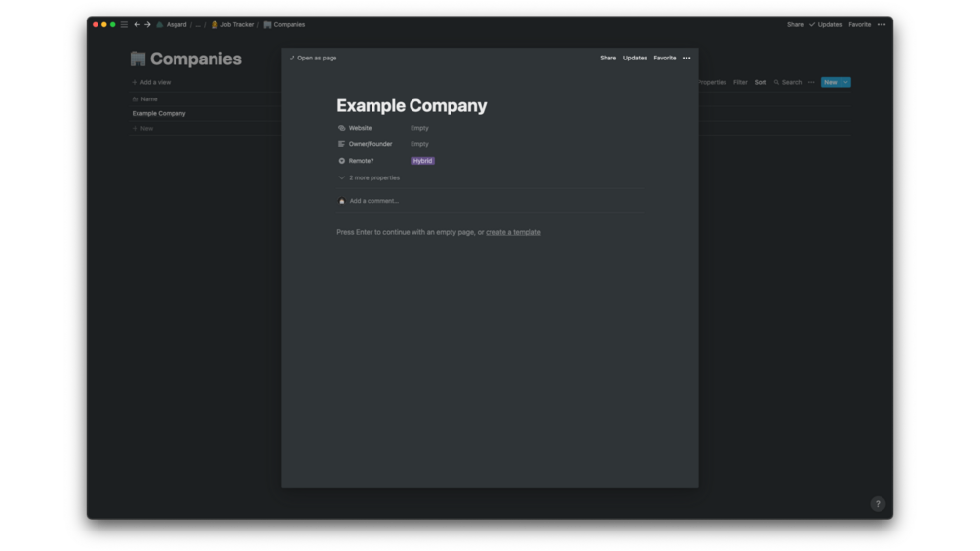Expand the collapsed breadcrumb ellipsis
Viewport: 980px width, 551px height.
click(198, 25)
